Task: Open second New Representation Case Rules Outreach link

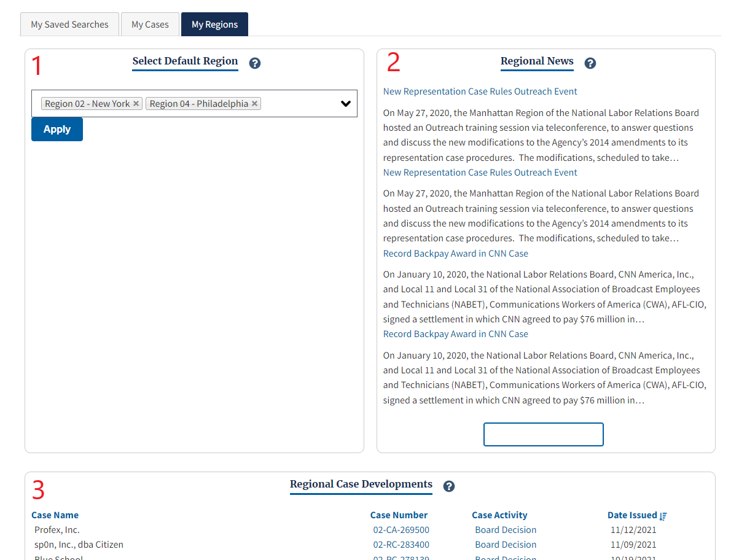Action: pos(480,173)
